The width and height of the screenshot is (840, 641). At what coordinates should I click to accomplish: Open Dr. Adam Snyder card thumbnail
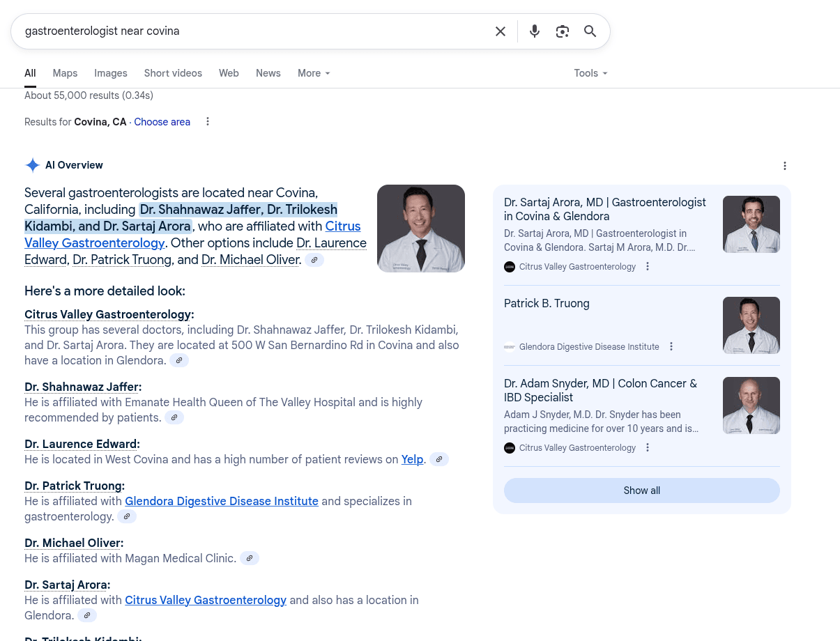[x=751, y=406]
